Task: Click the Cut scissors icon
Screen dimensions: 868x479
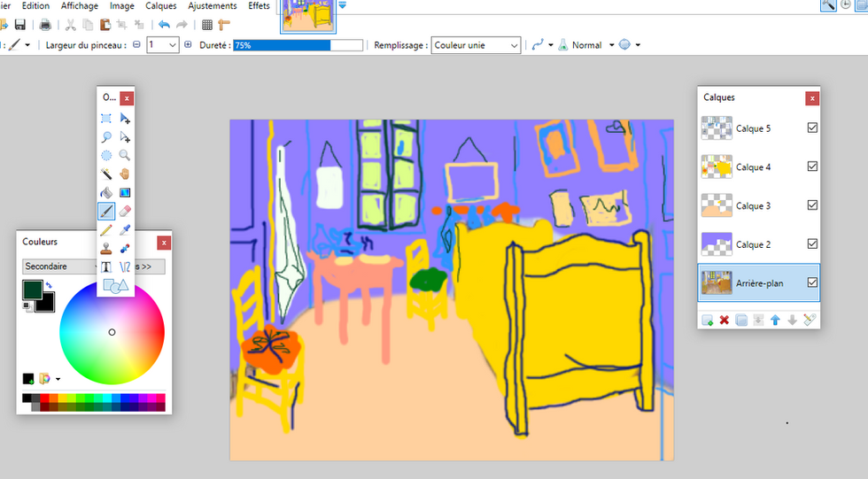Action: tap(70, 24)
